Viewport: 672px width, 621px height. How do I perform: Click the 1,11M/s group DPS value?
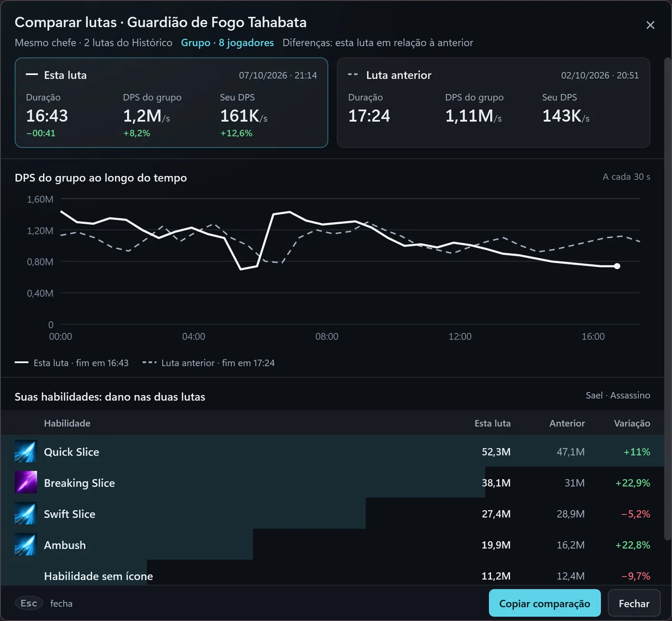(x=474, y=116)
